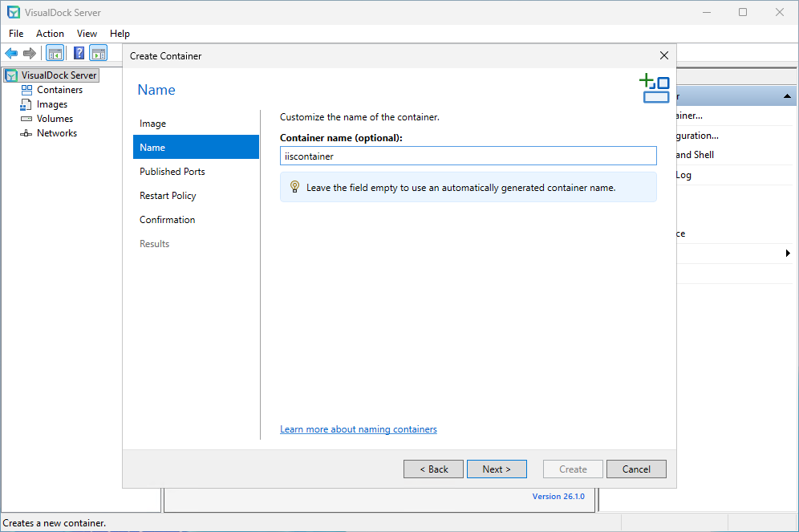Go to the Image wizard step
Viewport: 799px width, 532px height.
click(x=197, y=124)
